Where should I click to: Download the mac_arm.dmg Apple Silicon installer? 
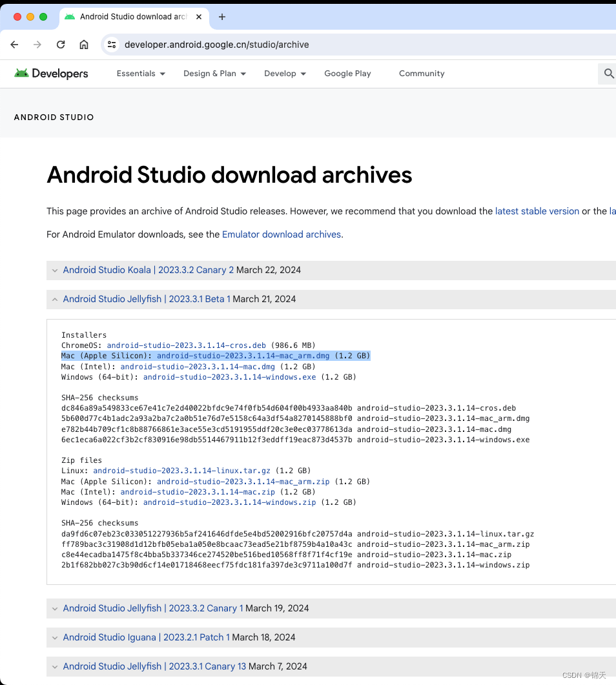[243, 356]
